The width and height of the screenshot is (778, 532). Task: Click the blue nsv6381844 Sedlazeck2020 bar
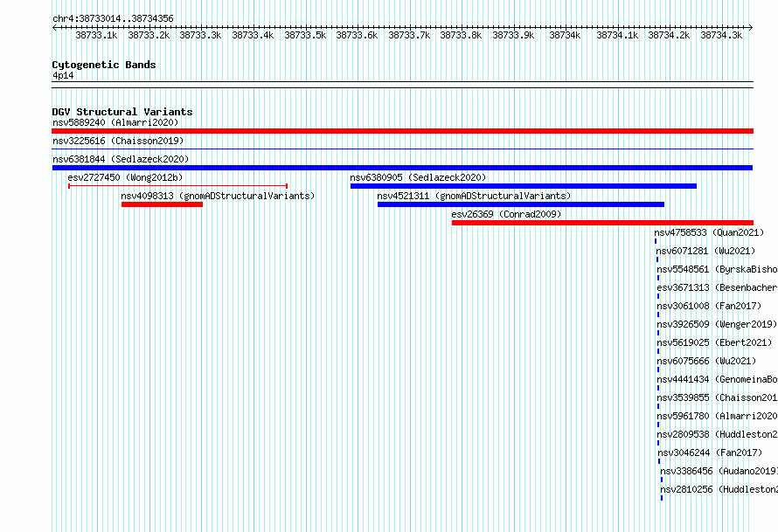click(402, 168)
